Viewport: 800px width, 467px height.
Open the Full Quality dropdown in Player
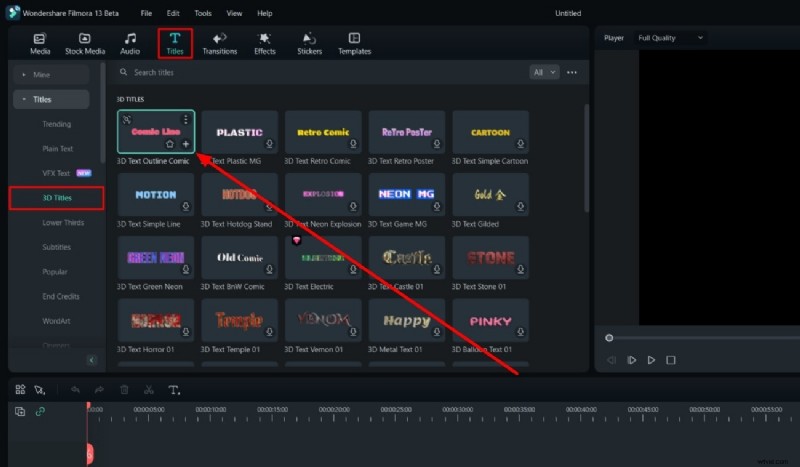tap(670, 38)
